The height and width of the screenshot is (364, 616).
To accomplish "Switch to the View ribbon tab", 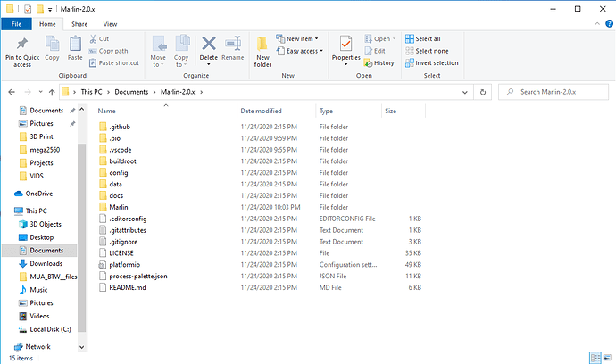I will click(110, 24).
